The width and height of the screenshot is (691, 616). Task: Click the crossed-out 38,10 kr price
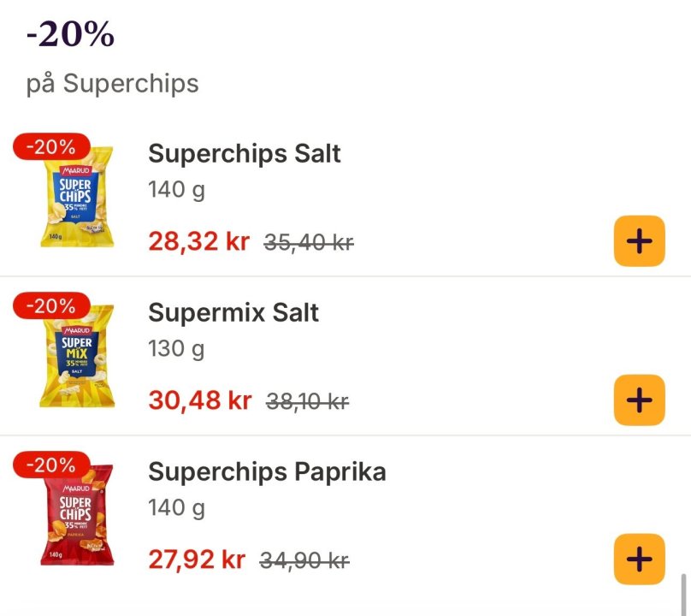click(x=308, y=401)
